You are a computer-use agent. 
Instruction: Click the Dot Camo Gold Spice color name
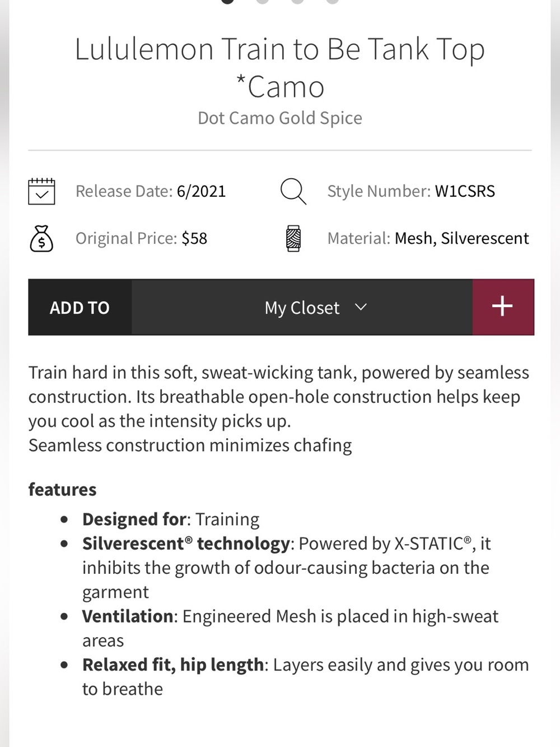tap(280, 118)
